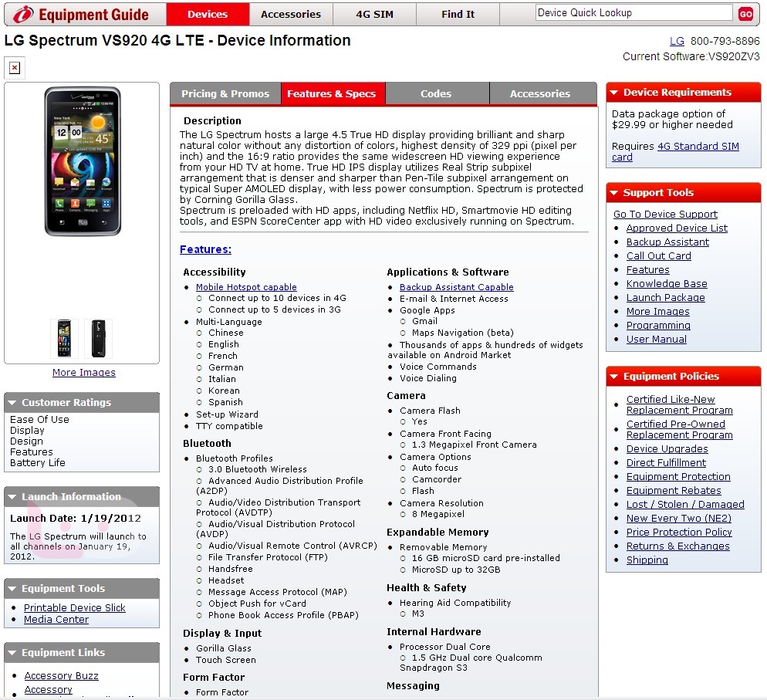Click the Equipment Guide logo icon
Screen dimensions: 767x700
(x=23, y=15)
